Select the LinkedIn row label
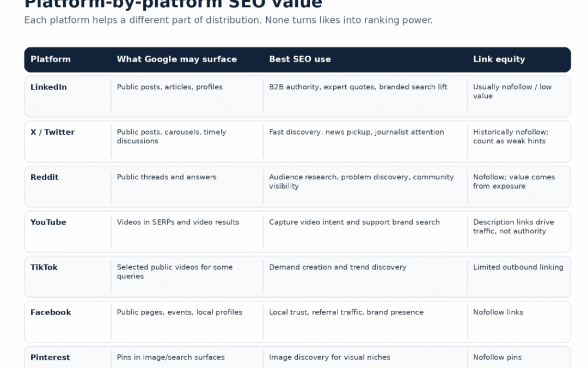Screen dimensions: 588x368 click(48, 87)
